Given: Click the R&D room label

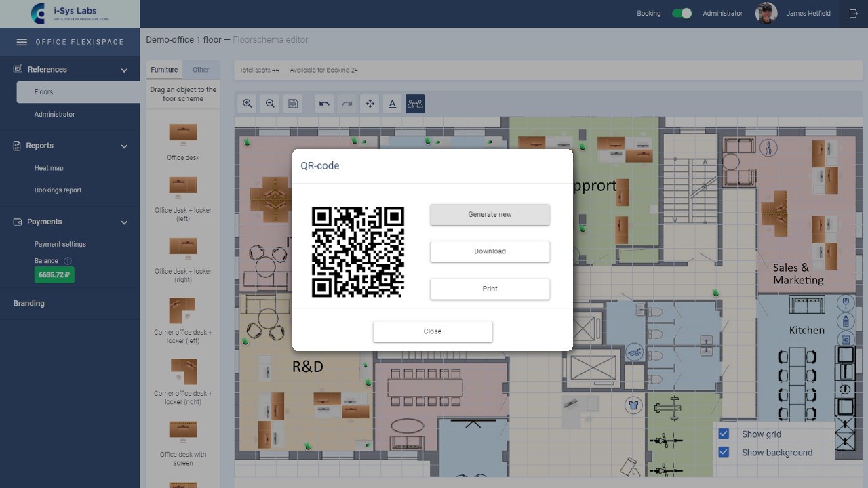Looking at the screenshot, I should [x=307, y=367].
